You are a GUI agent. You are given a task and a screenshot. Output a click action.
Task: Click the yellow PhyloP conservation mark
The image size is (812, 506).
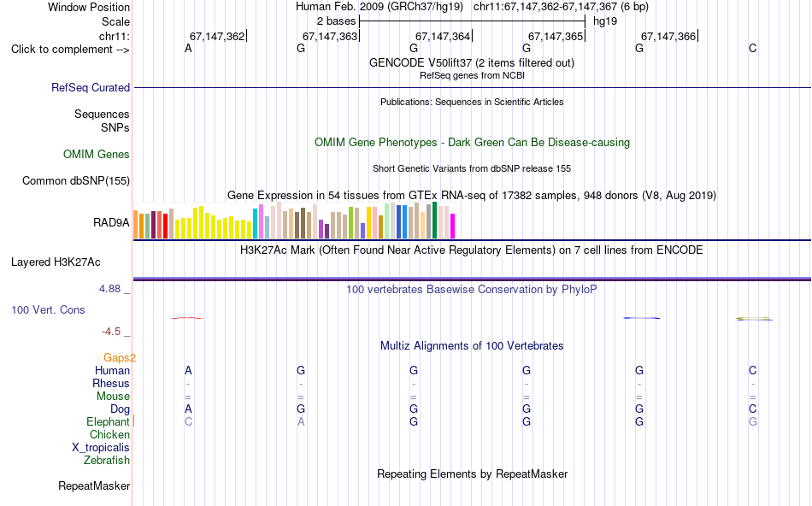(x=754, y=319)
